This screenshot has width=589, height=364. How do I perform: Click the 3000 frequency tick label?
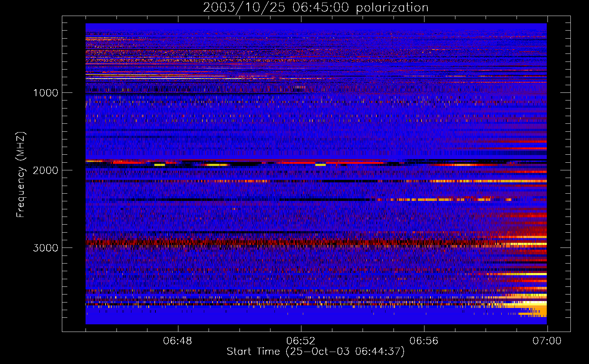pos(46,248)
